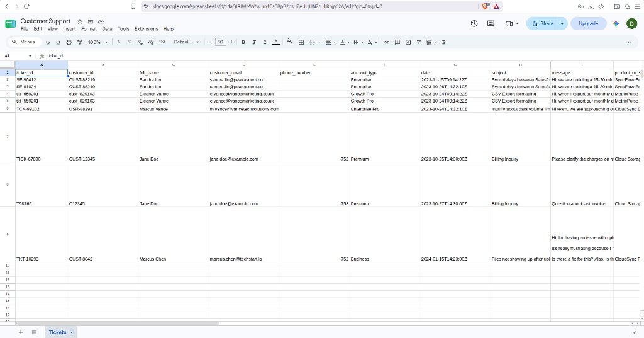This screenshot has width=644, height=338.
Task: Toggle italic formatting
Action: tap(254, 42)
